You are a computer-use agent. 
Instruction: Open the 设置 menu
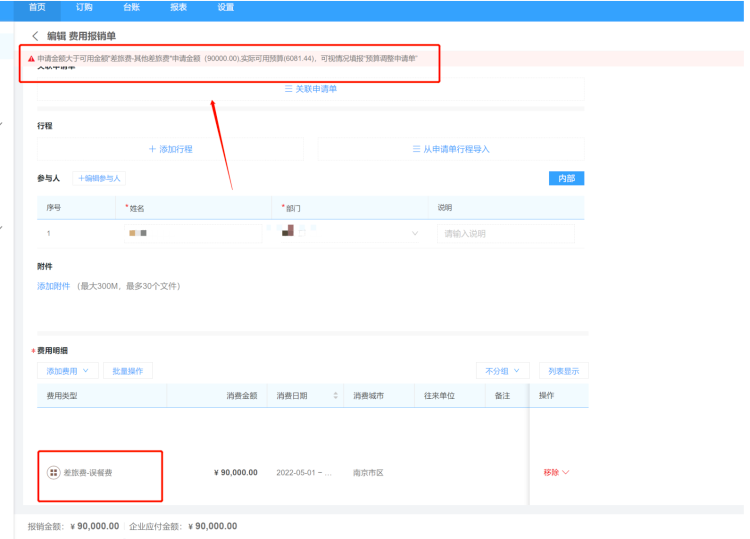(x=226, y=7)
